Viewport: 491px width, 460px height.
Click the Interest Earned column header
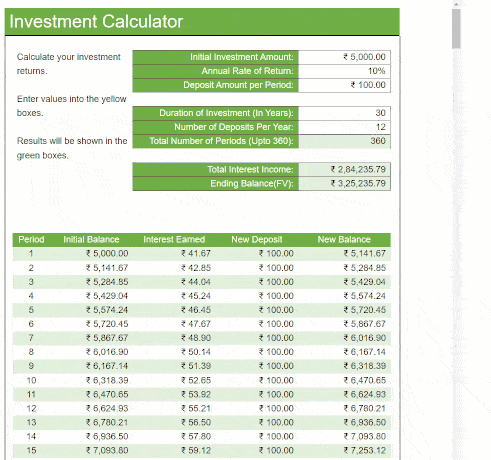coord(174,240)
